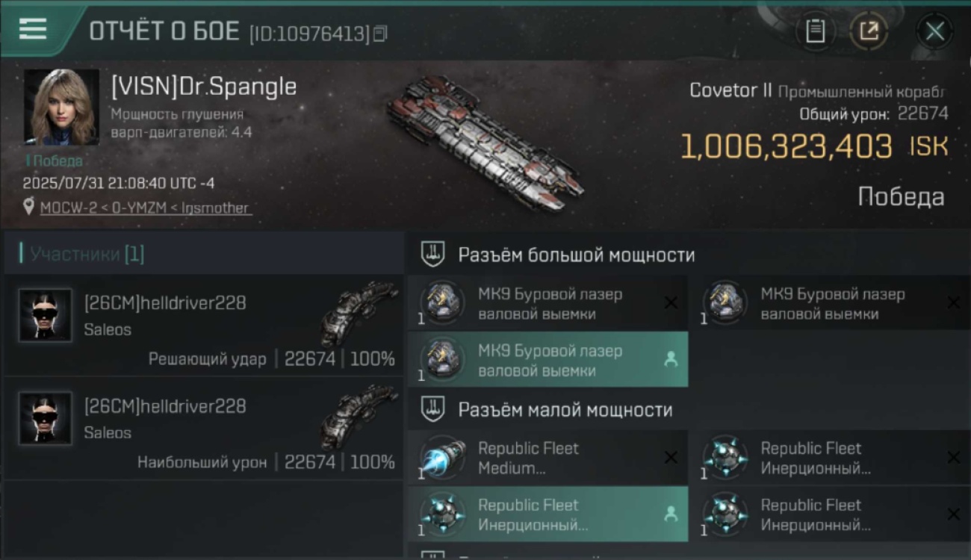
Task: Select first MK9 mining laser module
Action: [x=547, y=304]
